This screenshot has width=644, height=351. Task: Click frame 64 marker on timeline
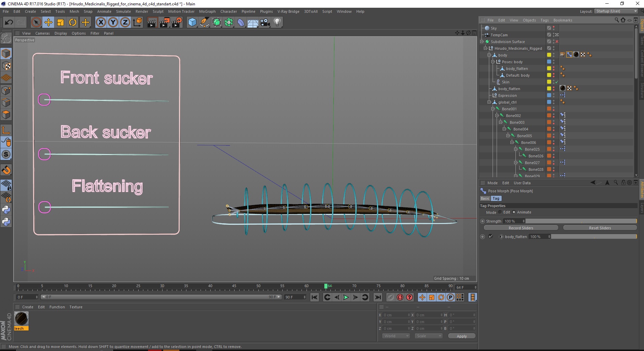(326, 286)
